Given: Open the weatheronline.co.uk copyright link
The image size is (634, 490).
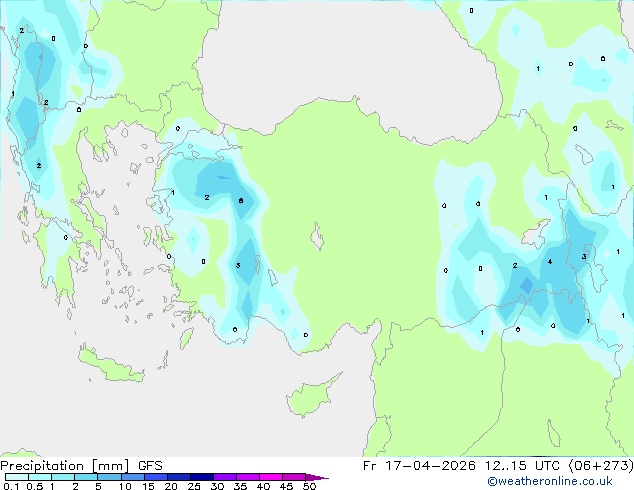Looking at the screenshot, I should click(x=549, y=481).
